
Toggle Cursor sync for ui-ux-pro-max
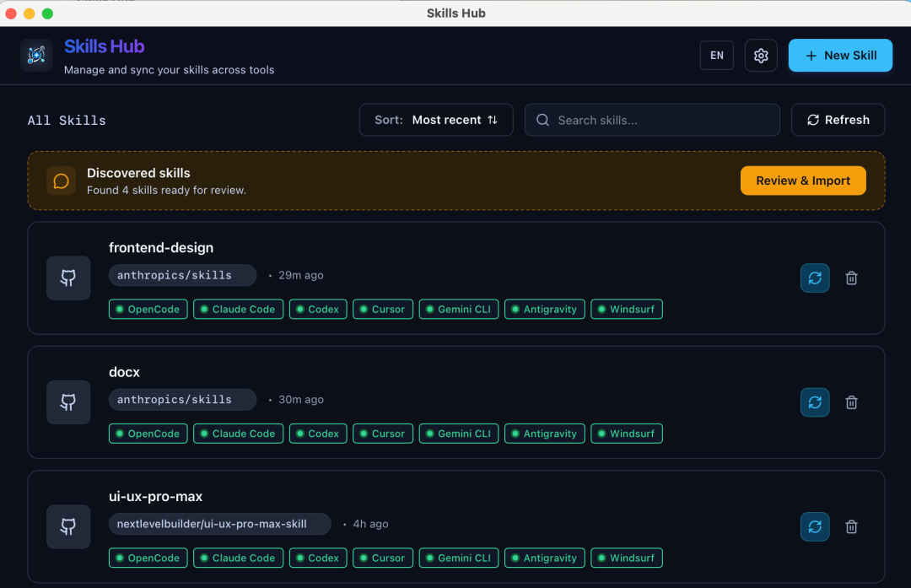[x=383, y=558]
